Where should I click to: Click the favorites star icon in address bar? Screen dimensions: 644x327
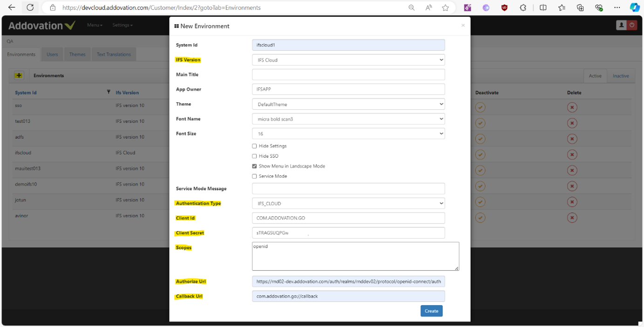click(446, 7)
